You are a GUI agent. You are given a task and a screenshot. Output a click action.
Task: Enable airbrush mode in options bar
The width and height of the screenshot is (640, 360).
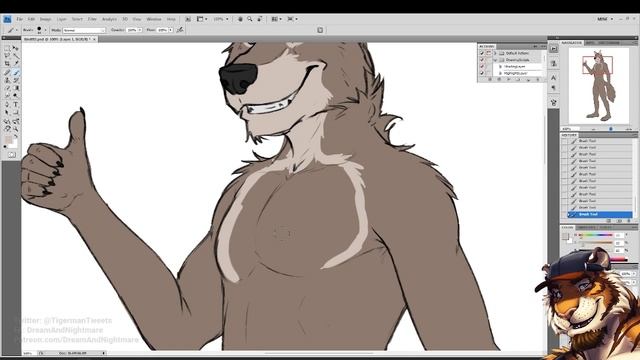click(x=180, y=30)
